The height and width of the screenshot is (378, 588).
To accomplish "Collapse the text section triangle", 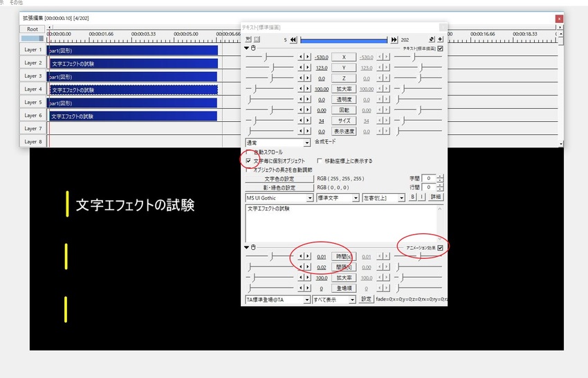I will 246,48.
